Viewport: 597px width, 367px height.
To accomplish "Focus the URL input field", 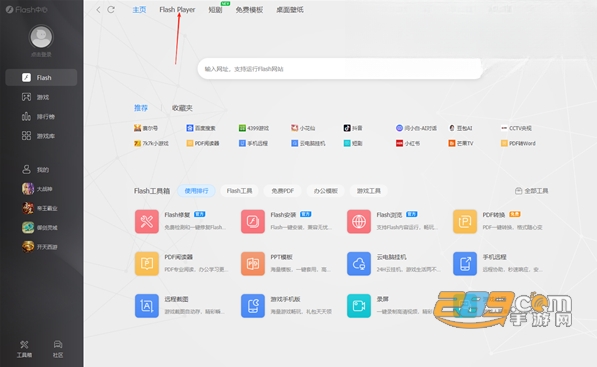I will pos(340,69).
